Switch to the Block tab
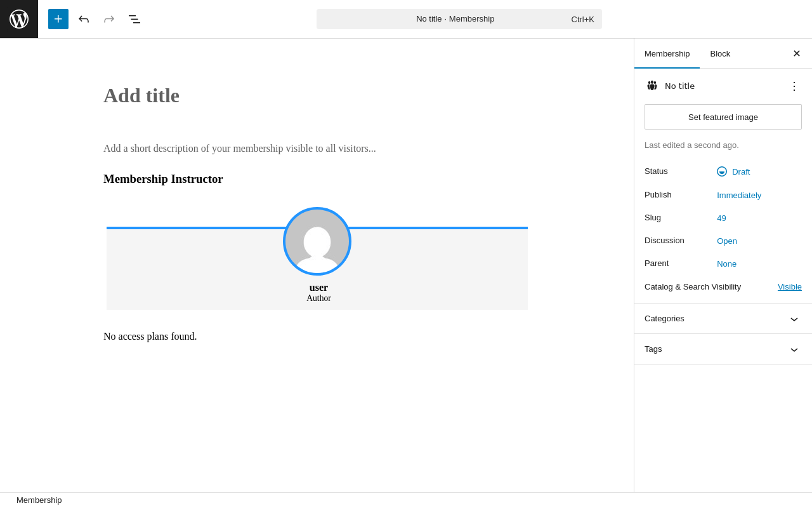This screenshot has height=508, width=812. click(720, 53)
